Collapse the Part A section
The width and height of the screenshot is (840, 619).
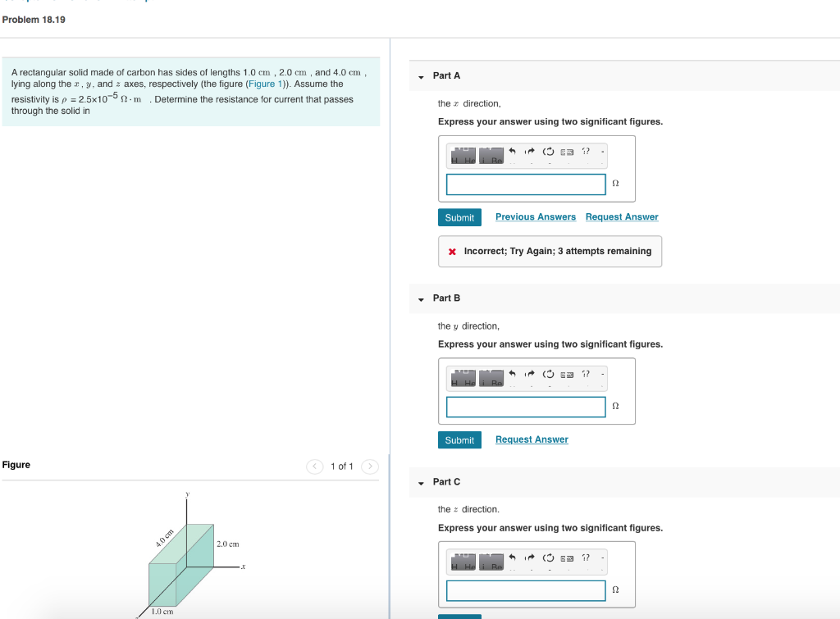coord(421,77)
